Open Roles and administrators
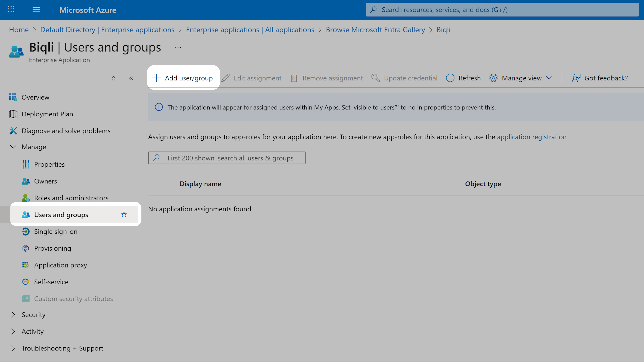The height and width of the screenshot is (362, 644). 71,198
